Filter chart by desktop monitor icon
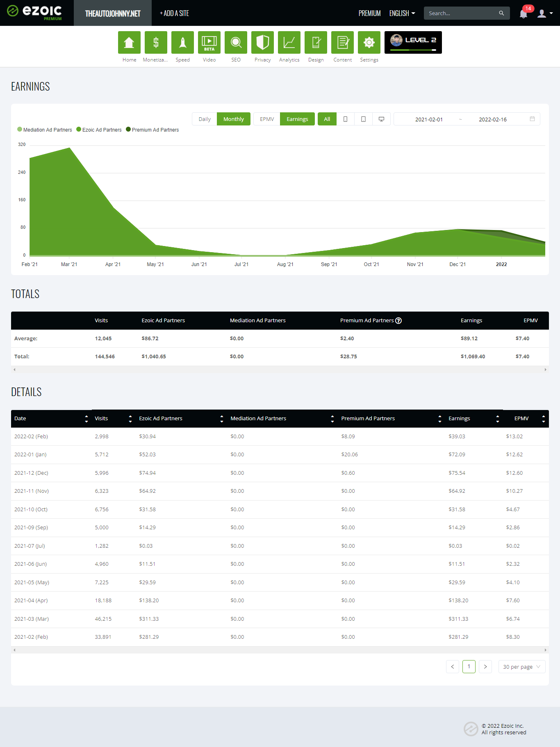The width and height of the screenshot is (560, 747). [x=381, y=119]
